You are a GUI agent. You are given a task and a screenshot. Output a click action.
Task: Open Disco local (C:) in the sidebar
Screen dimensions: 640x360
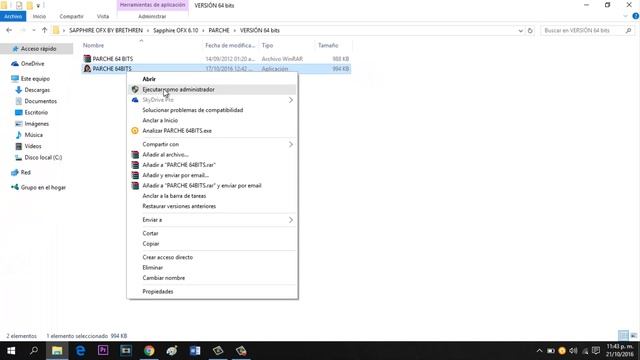pos(43,158)
